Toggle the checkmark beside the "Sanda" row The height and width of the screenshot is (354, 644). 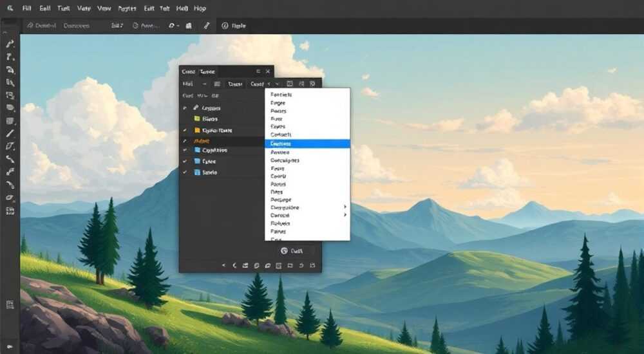(185, 172)
